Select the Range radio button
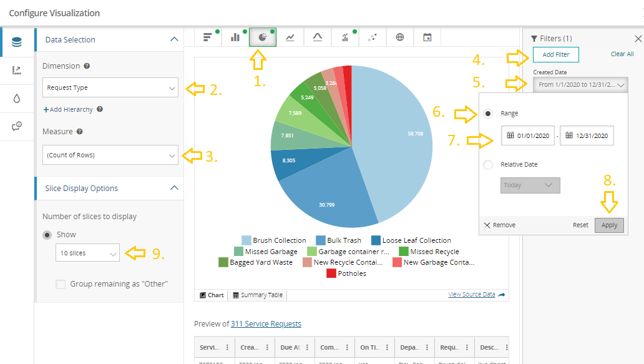 (x=488, y=114)
